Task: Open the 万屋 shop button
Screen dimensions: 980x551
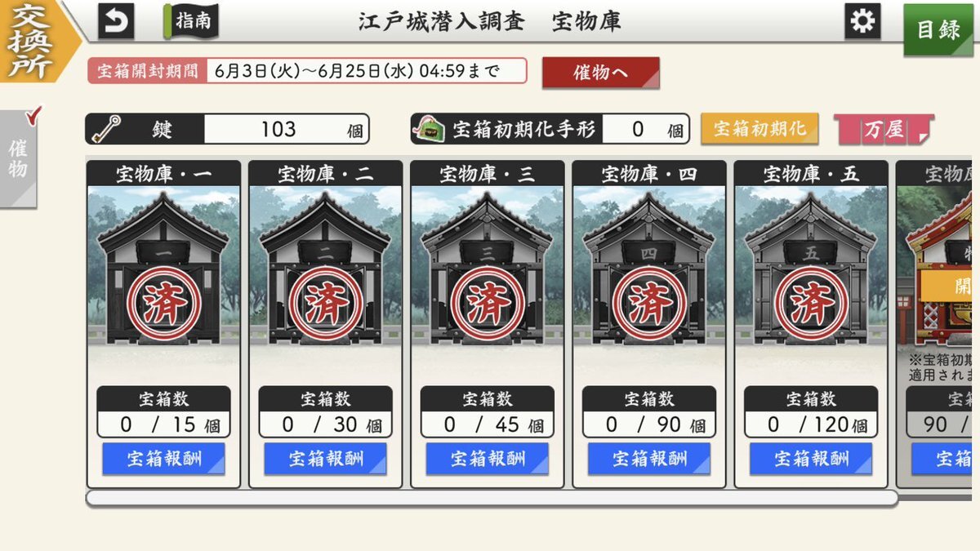Action: [884, 129]
